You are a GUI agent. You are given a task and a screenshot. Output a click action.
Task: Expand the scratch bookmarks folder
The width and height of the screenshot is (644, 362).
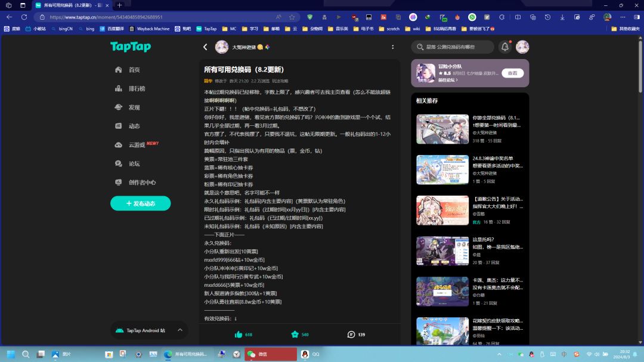click(389, 29)
